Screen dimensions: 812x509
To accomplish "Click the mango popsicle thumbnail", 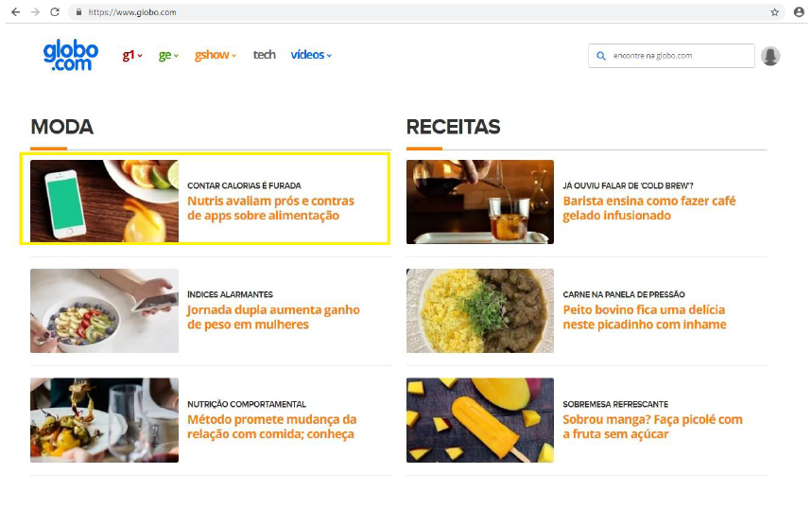I will pyautogui.click(x=480, y=420).
